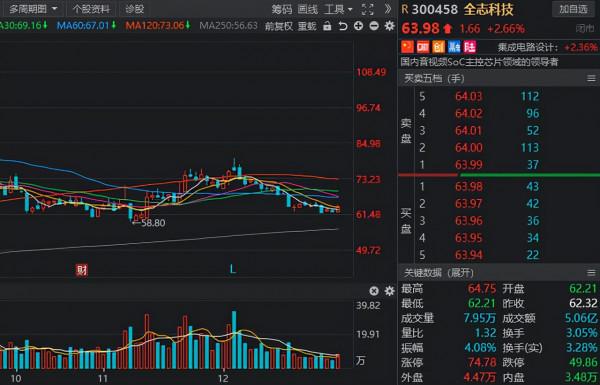
Task: Click sell level 2 price 64.00
Action: click(x=469, y=147)
